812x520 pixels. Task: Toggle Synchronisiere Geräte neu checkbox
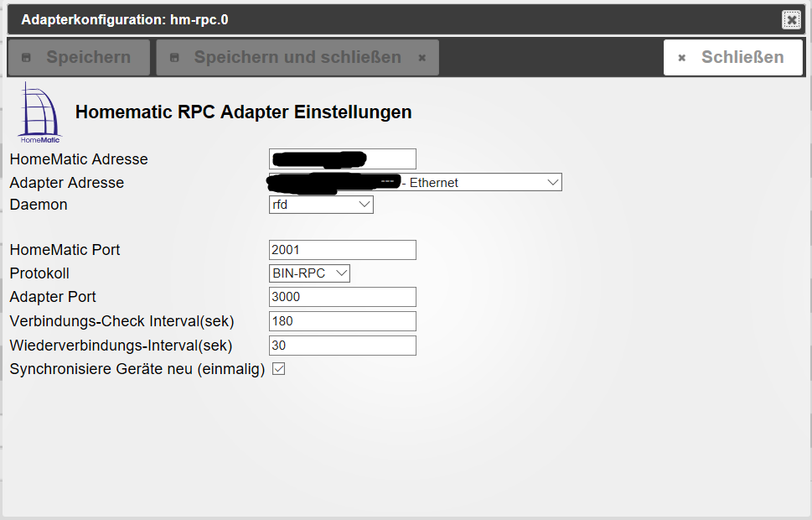pos(278,369)
